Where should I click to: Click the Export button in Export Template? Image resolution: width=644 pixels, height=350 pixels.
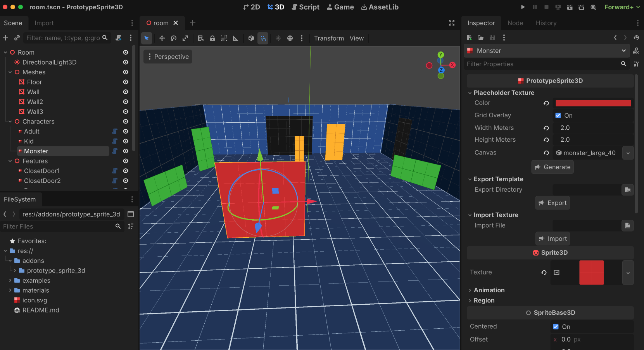click(552, 202)
